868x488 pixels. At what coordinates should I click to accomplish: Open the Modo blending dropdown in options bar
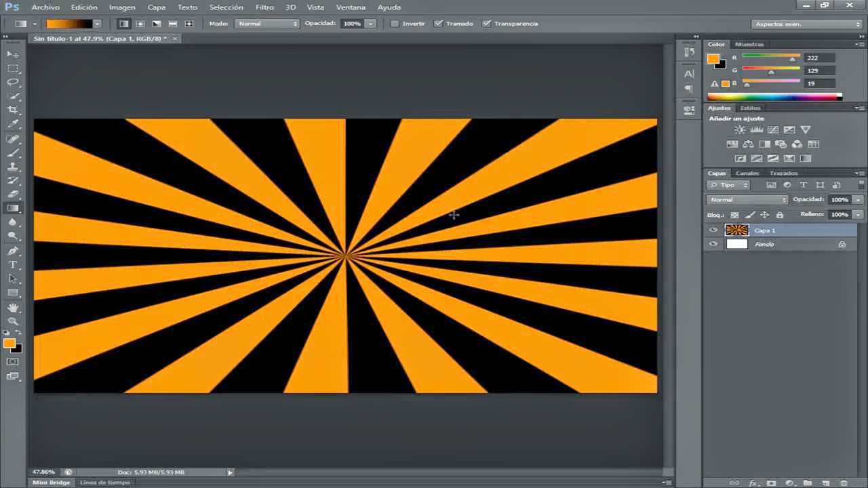tap(267, 24)
